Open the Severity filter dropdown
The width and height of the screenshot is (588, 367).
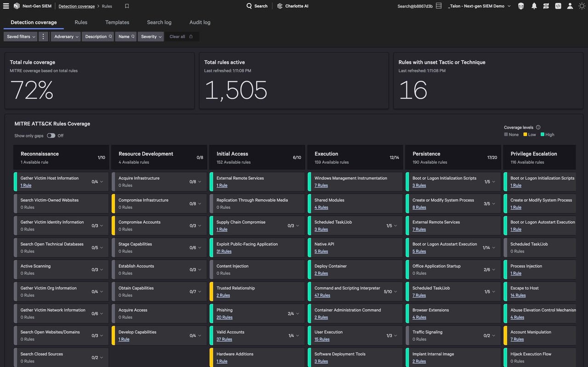(x=151, y=36)
